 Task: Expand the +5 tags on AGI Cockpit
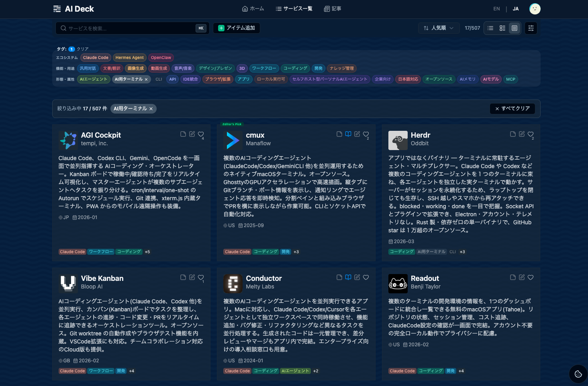pyautogui.click(x=147, y=252)
